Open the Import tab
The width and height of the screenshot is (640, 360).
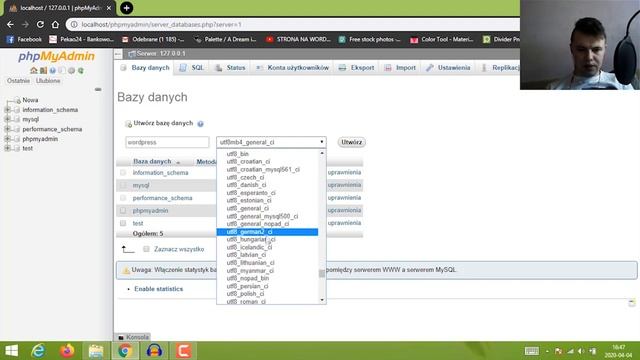tap(400, 68)
